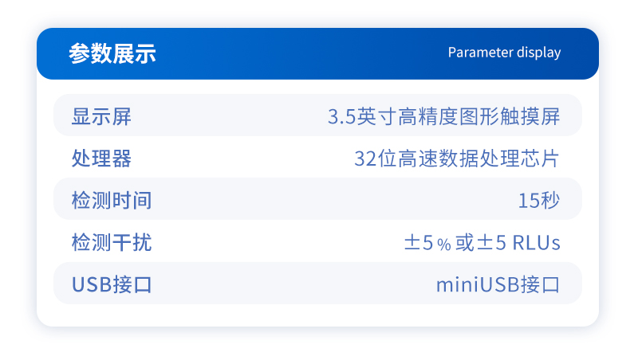
Task: Click the 检测时间 label
Action: pos(112,200)
